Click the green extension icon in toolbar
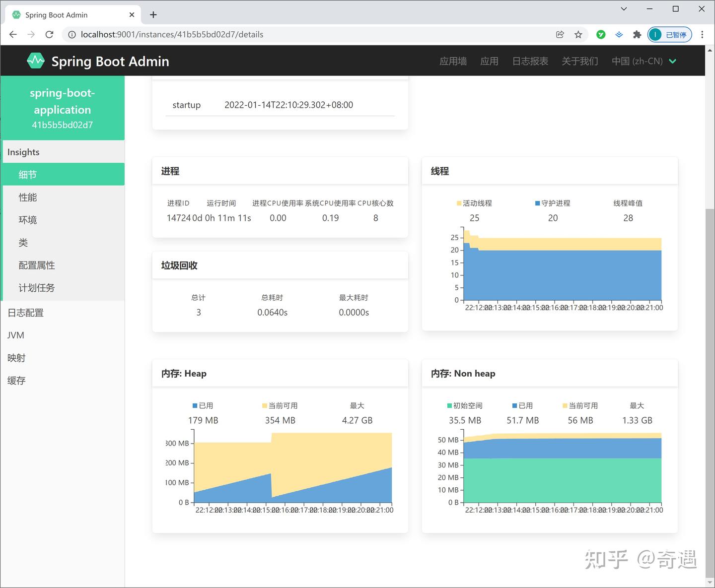Screen dimensions: 715x588 601,34
